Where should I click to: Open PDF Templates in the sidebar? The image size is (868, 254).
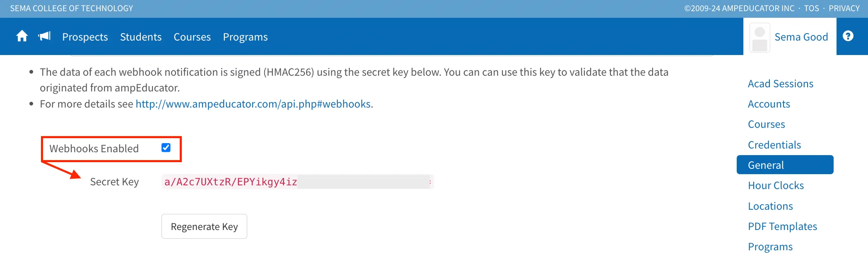coord(782,226)
